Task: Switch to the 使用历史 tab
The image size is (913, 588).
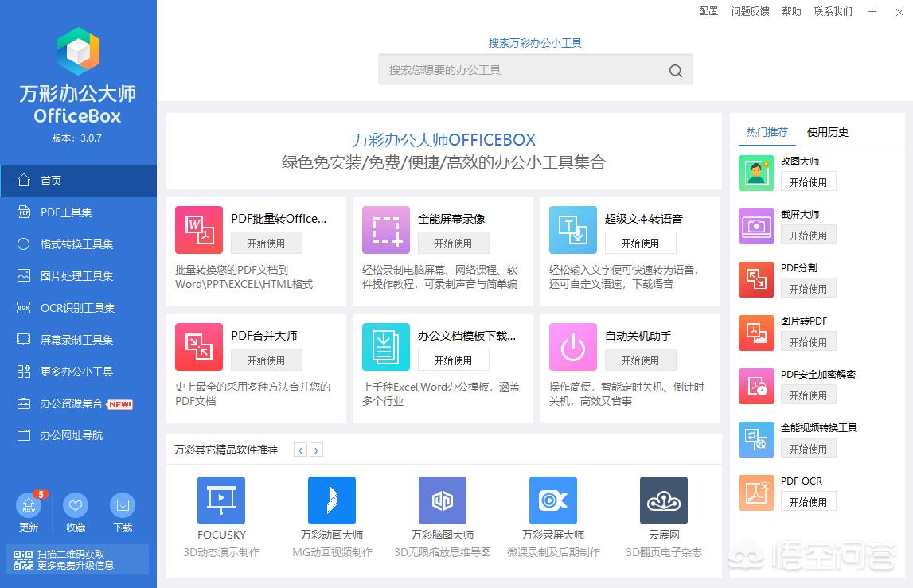Action: (828, 132)
